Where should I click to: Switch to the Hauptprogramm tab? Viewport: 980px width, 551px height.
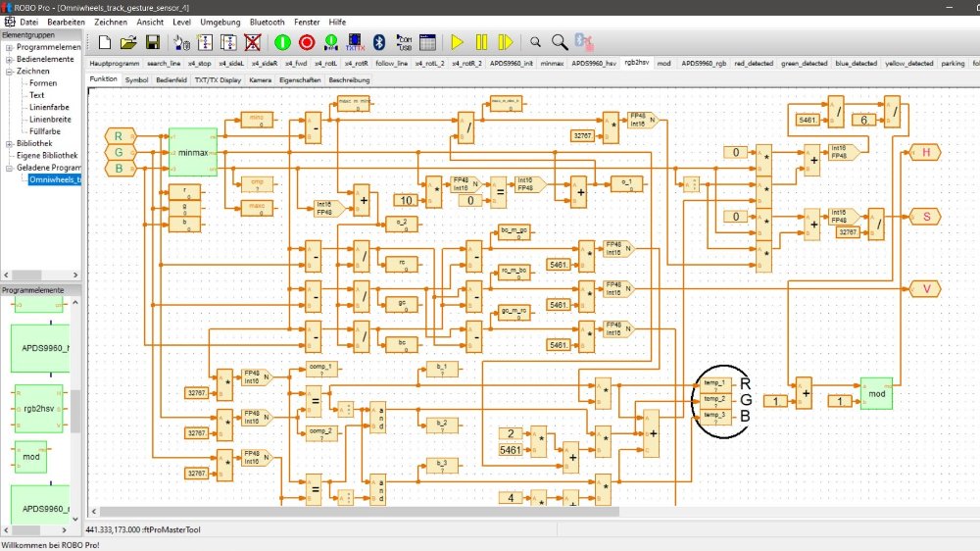point(115,63)
